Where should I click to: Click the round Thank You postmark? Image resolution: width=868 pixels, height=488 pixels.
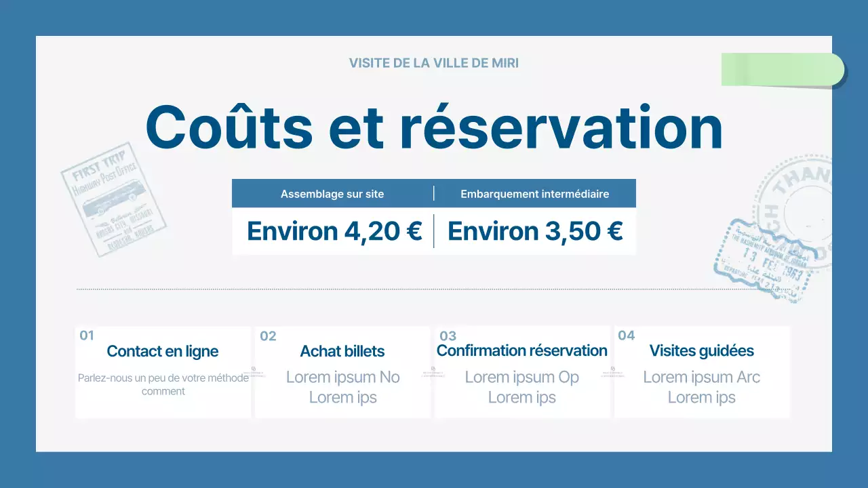click(800, 203)
